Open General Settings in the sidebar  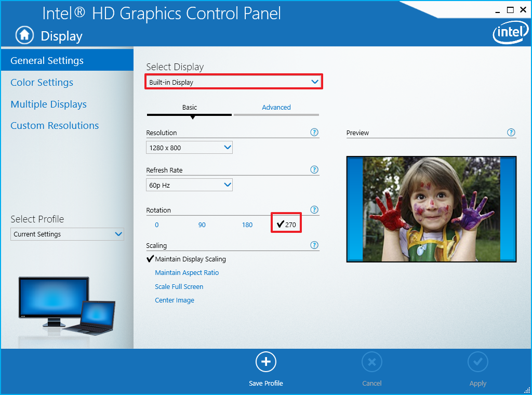pyautogui.click(x=67, y=60)
